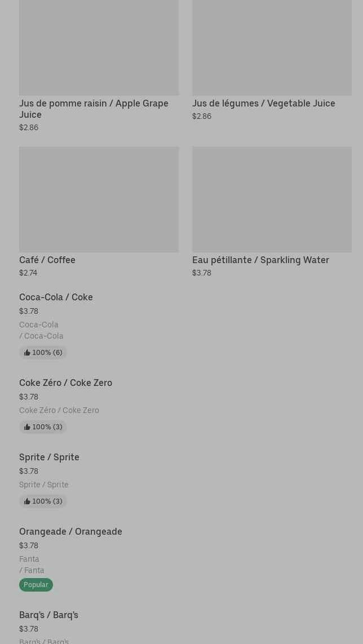Image resolution: width=363 pixels, height=644 pixels.
Task: Open the Vegetable Juice image
Action: tap(272, 47)
